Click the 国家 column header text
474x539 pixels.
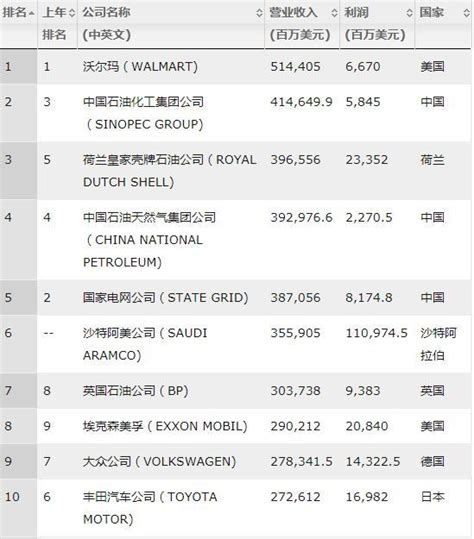coord(431,12)
